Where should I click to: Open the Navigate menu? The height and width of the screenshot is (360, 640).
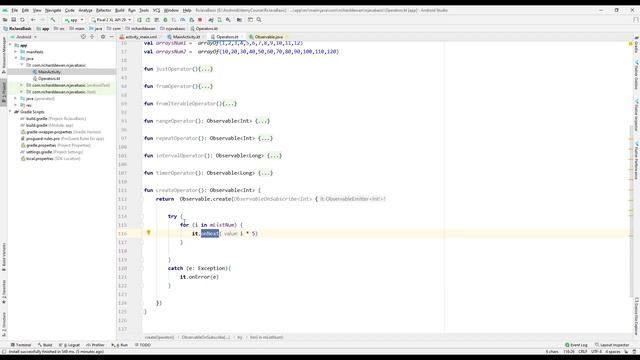point(53,10)
